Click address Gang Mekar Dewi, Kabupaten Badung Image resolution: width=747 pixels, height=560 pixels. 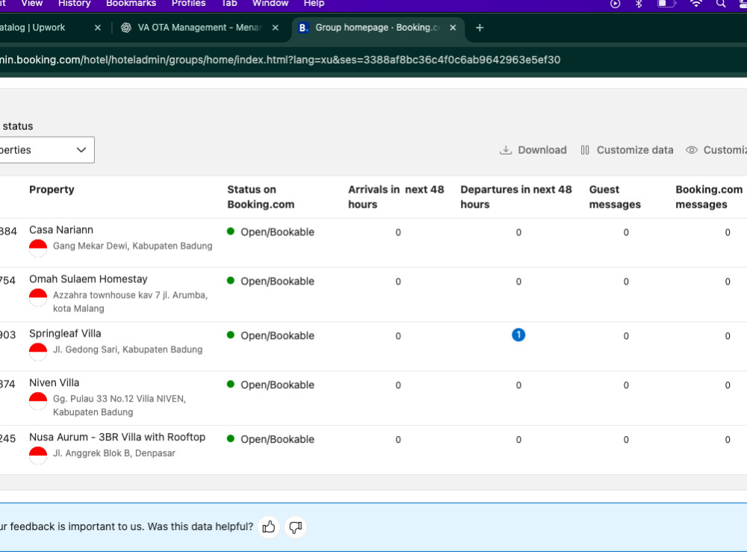132,246
